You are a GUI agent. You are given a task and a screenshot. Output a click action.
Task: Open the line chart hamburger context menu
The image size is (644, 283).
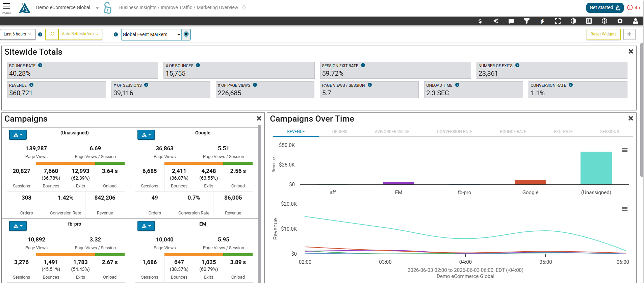(x=625, y=209)
